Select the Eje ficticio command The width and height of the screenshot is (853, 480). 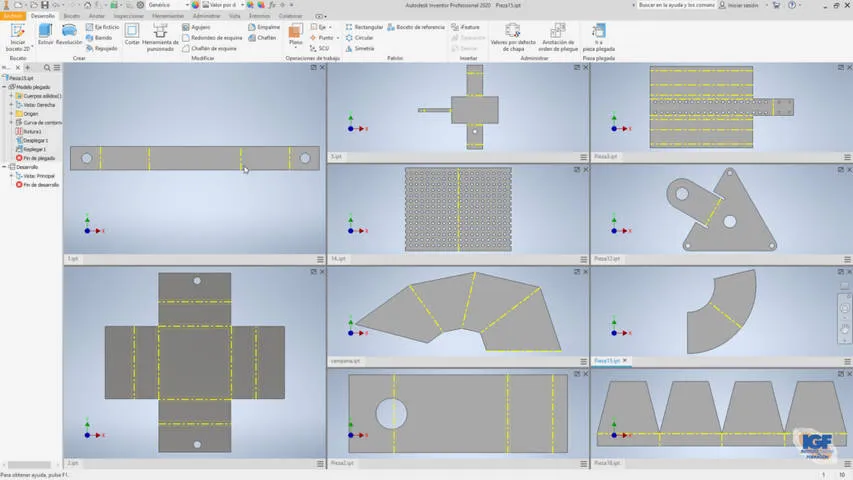click(x=102, y=27)
